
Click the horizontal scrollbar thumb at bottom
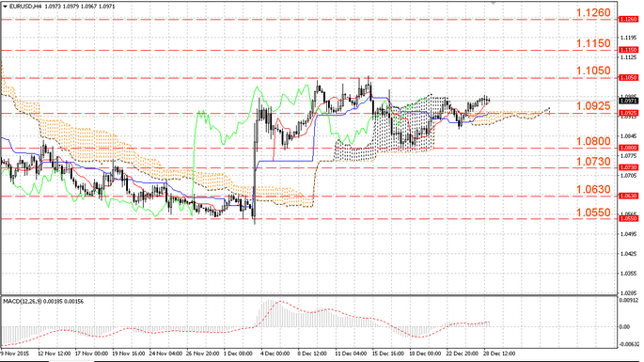pos(71,361)
